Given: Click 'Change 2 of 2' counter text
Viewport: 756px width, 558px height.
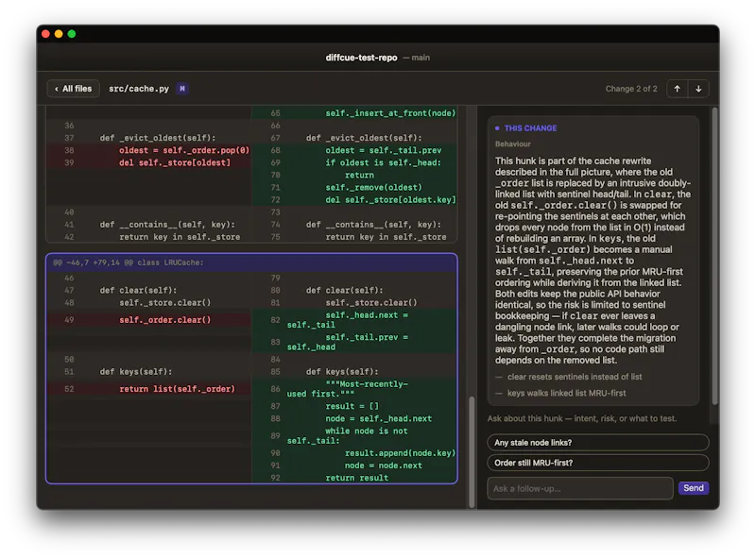Looking at the screenshot, I should [x=631, y=89].
